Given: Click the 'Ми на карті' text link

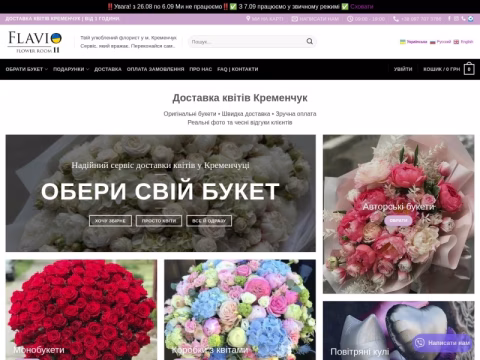Looking at the screenshot, I should pos(267,19).
